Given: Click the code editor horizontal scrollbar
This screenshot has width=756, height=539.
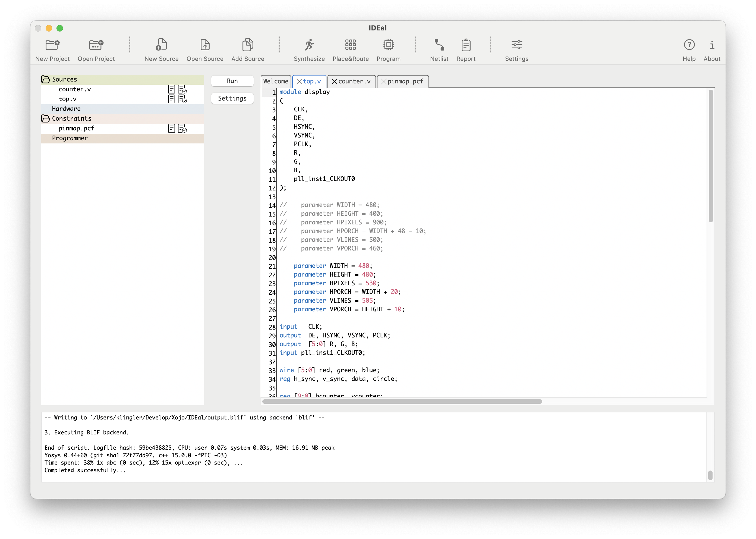Looking at the screenshot, I should (x=402, y=402).
